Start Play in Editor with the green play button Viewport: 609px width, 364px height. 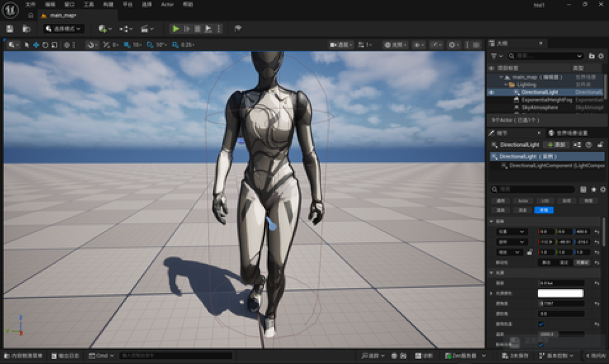coord(175,29)
